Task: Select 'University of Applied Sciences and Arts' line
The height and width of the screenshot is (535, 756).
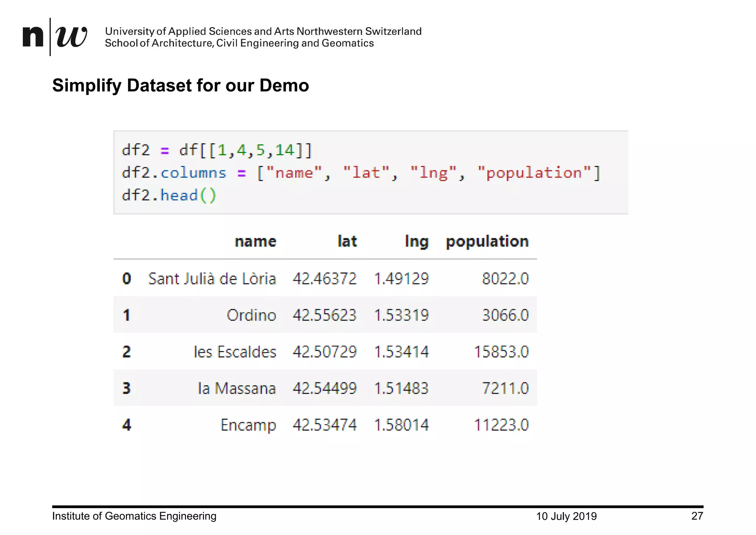Action: pos(263,31)
